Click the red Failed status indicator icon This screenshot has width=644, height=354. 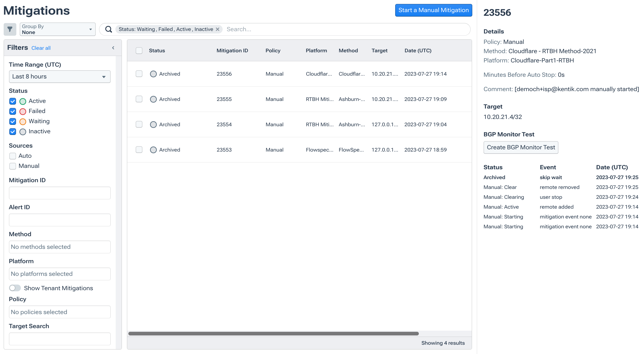coord(23,111)
